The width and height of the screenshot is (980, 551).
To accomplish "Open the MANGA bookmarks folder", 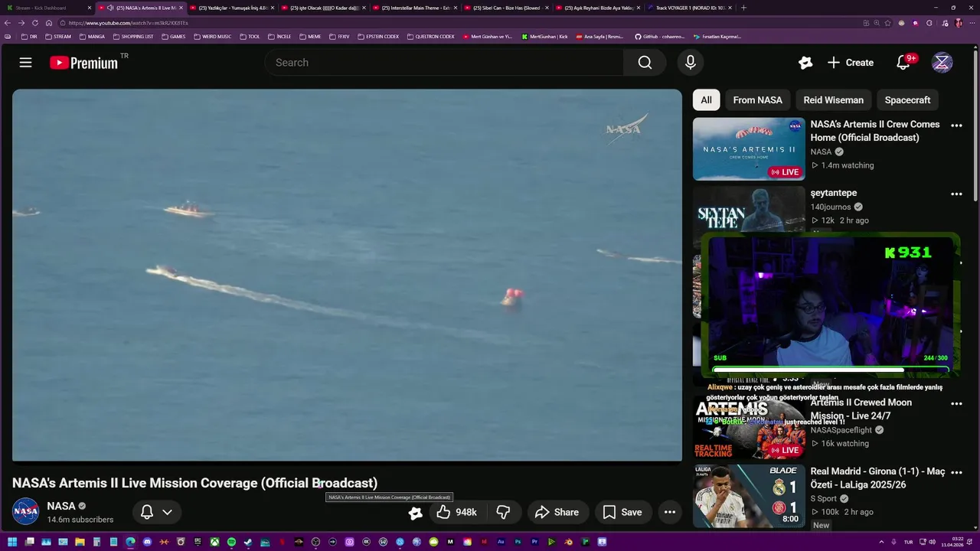I will (x=91, y=37).
